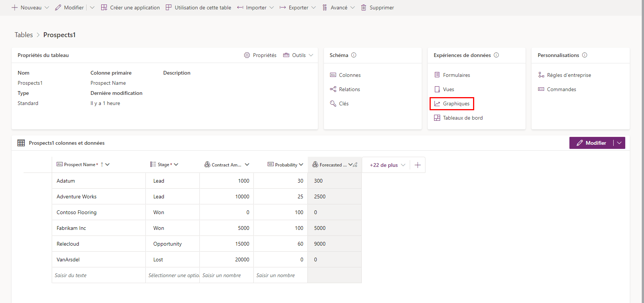This screenshot has width=644, height=303.
Task: Open the Forecasted column header chevron
Action: point(350,165)
